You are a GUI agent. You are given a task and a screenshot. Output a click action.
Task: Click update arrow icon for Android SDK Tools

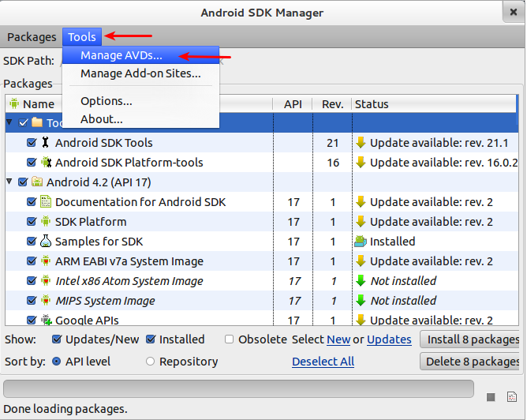click(361, 143)
